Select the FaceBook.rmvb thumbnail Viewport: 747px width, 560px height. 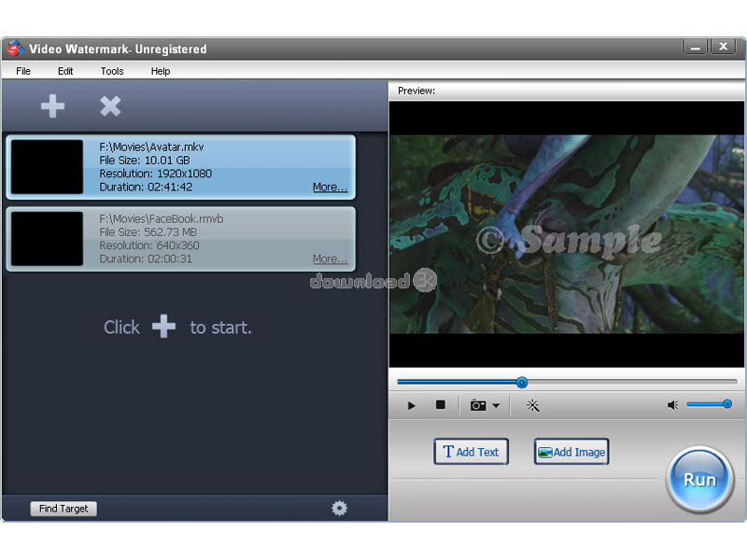(x=47, y=239)
